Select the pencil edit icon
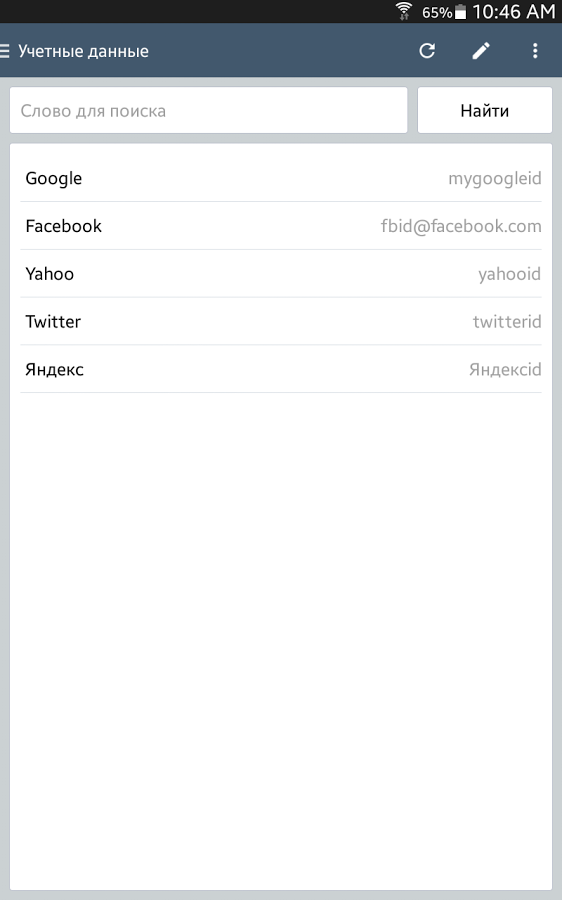 pos(481,51)
